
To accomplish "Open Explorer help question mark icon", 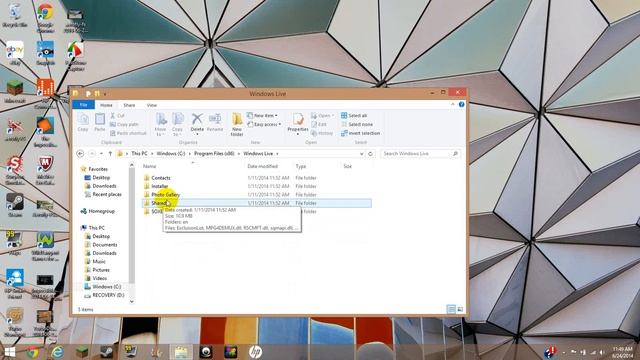I will [461, 104].
